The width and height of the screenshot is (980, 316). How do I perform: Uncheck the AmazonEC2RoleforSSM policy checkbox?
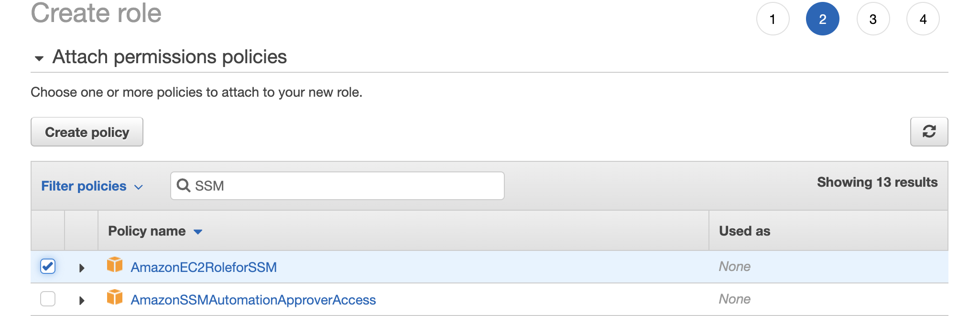point(48,266)
